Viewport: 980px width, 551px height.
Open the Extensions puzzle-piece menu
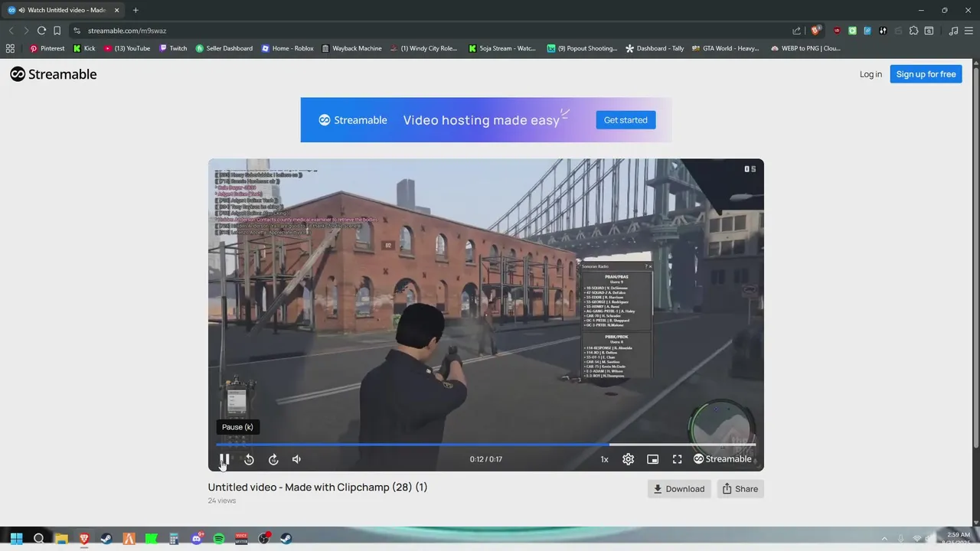(x=913, y=31)
